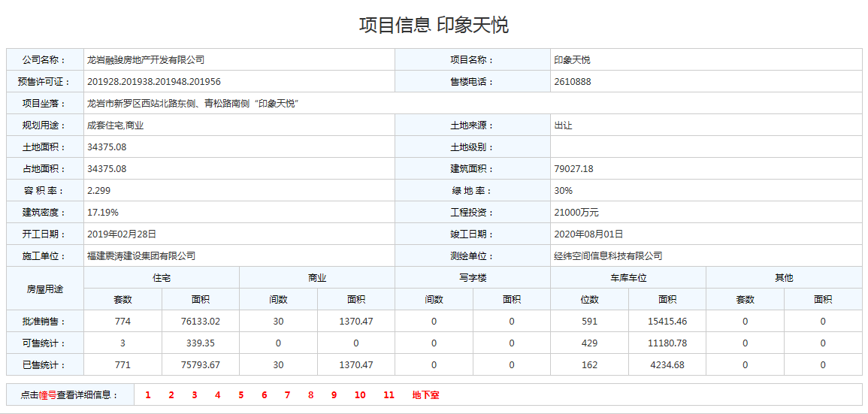Click the 房屋用途 header cell
This screenshot has height=414, width=868.
(x=45, y=289)
